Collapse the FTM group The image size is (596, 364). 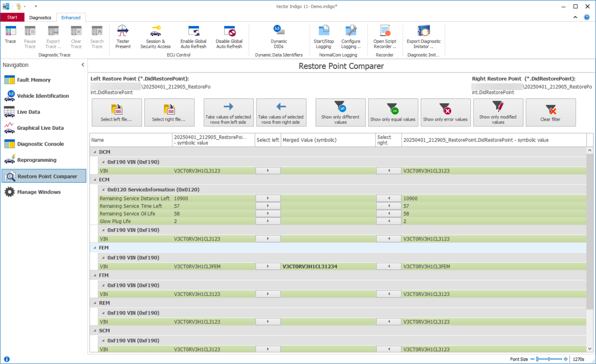tap(95, 275)
